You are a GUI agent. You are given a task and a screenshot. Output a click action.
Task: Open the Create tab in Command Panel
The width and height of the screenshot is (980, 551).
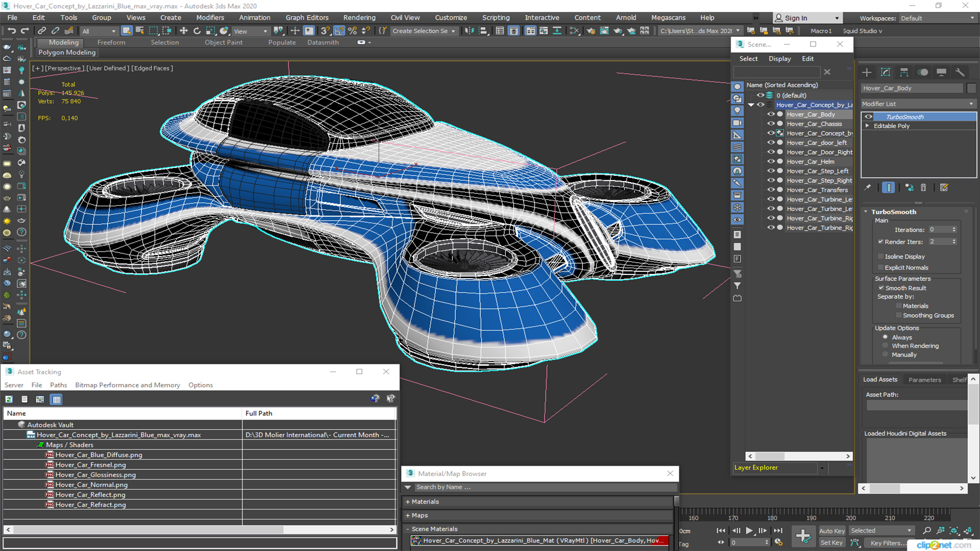coord(867,72)
